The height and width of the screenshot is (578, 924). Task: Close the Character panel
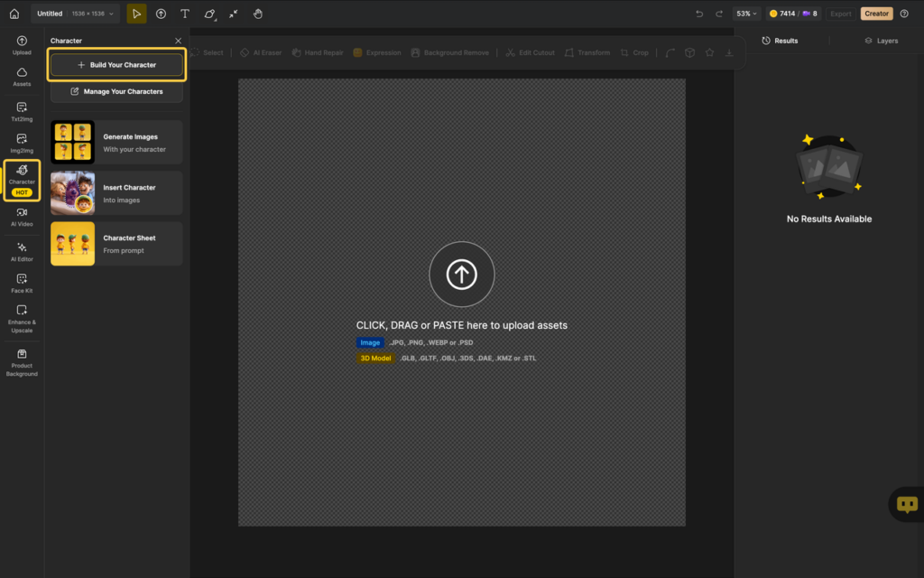(178, 41)
